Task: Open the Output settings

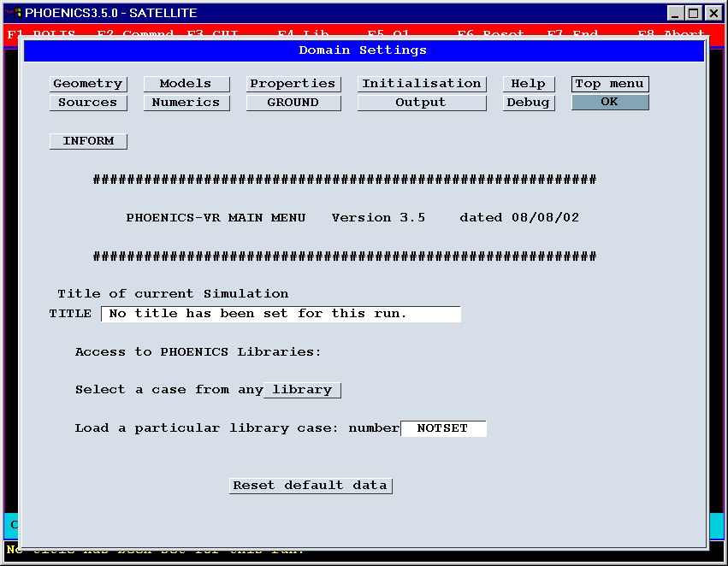Action: pyautogui.click(x=421, y=103)
